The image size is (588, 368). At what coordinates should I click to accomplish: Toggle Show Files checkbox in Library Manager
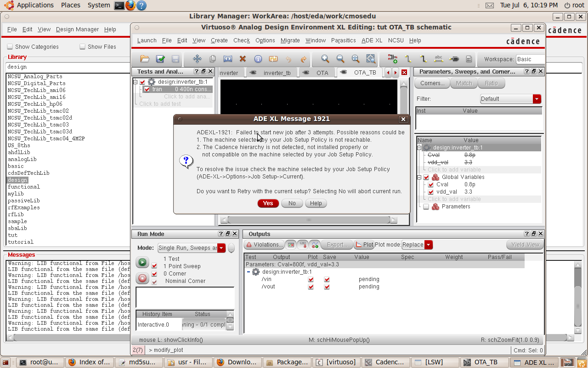(83, 46)
